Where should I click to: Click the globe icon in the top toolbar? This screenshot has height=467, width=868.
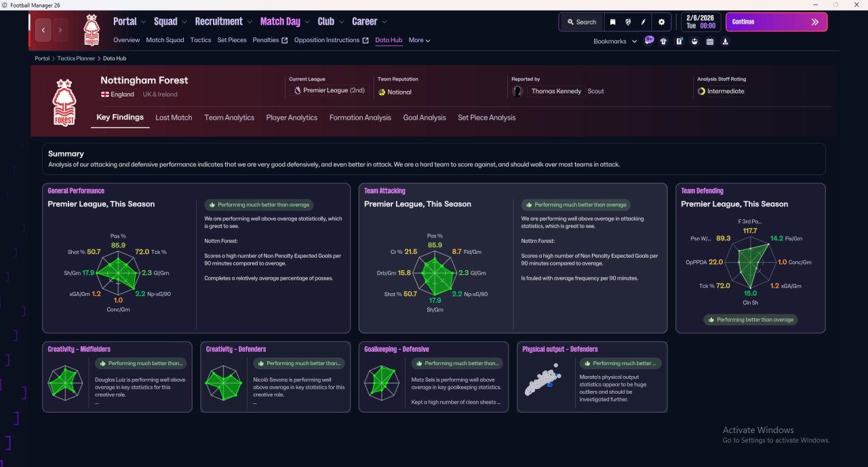click(628, 22)
